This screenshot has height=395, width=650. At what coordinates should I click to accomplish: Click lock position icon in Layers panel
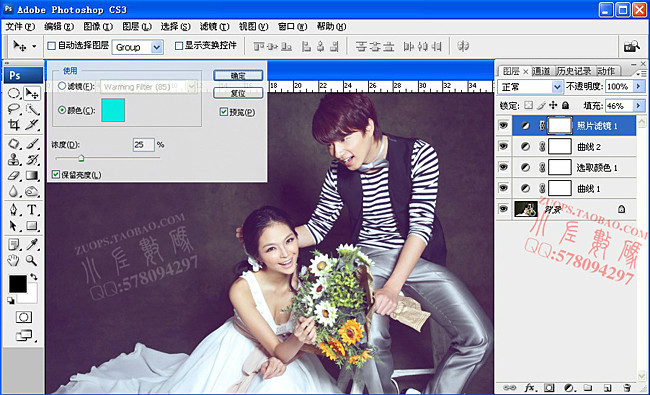pyautogui.click(x=553, y=105)
